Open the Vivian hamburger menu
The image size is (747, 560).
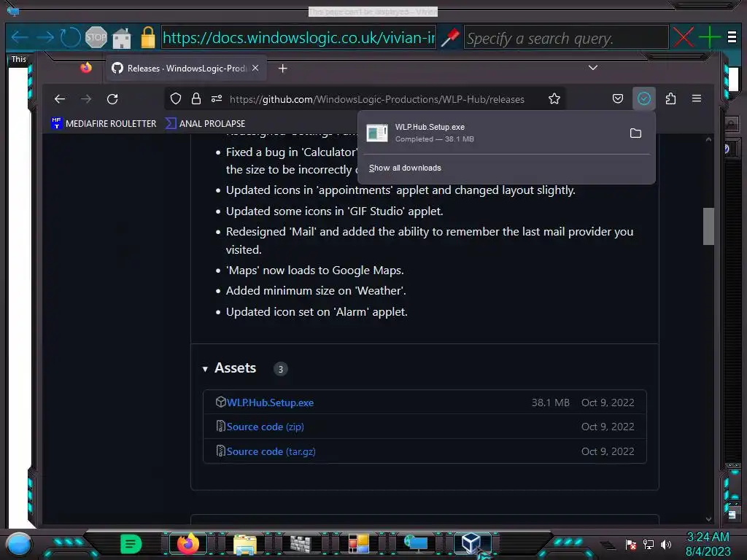(x=732, y=36)
